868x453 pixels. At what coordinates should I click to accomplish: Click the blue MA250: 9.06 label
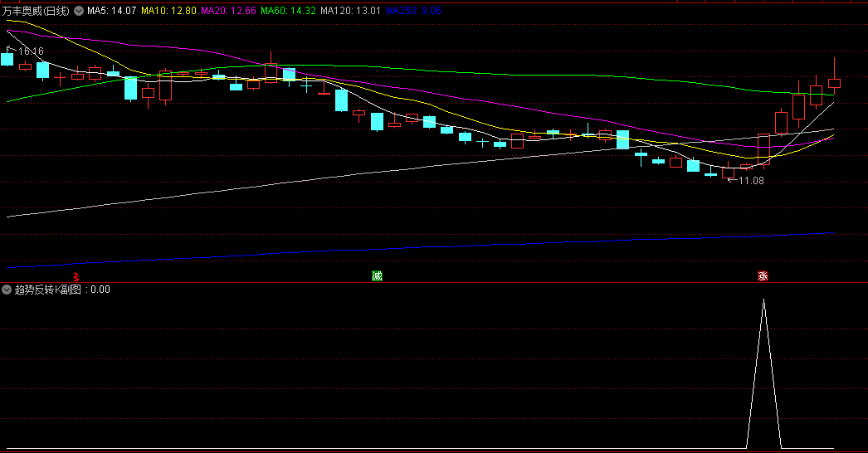413,11
